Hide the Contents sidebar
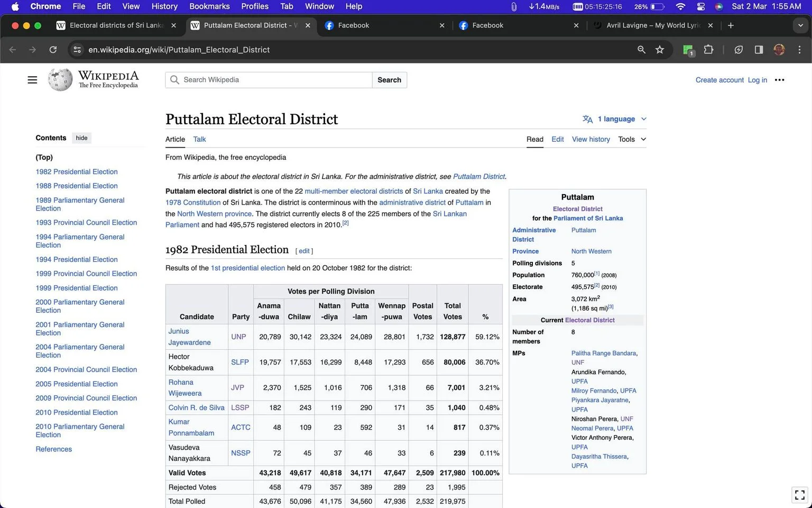Image resolution: width=812 pixels, height=508 pixels. 81,138
